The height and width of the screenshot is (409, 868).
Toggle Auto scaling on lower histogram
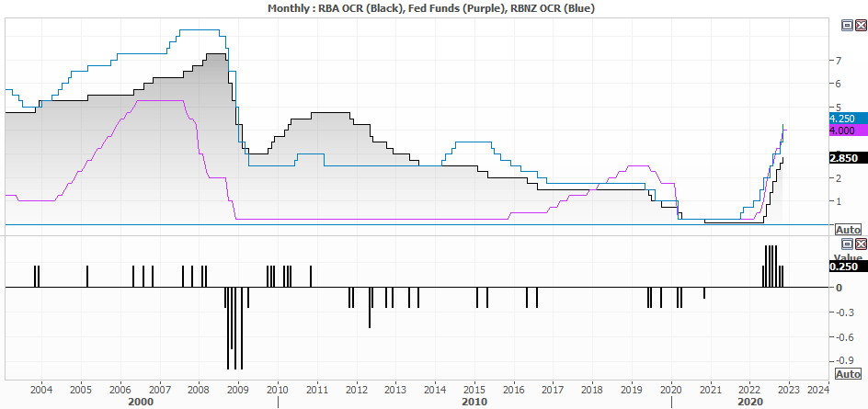click(848, 374)
